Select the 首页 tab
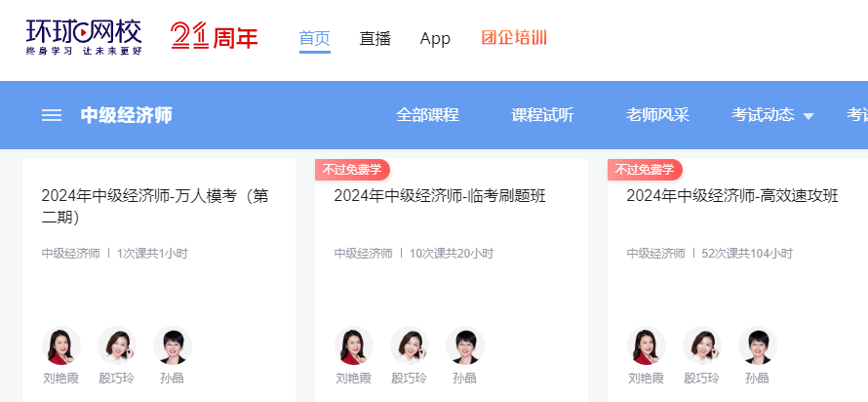The image size is (868, 402). click(x=314, y=38)
